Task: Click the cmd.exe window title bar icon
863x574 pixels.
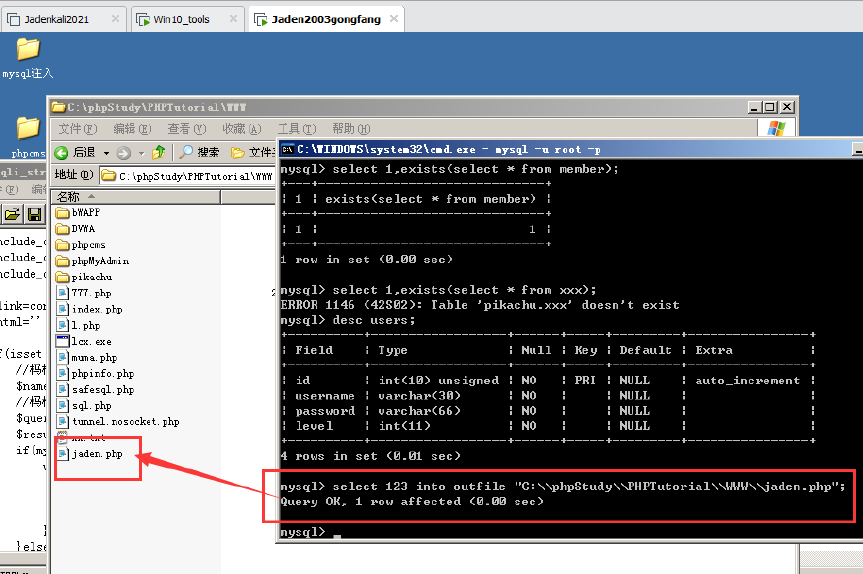Action: 287,149
